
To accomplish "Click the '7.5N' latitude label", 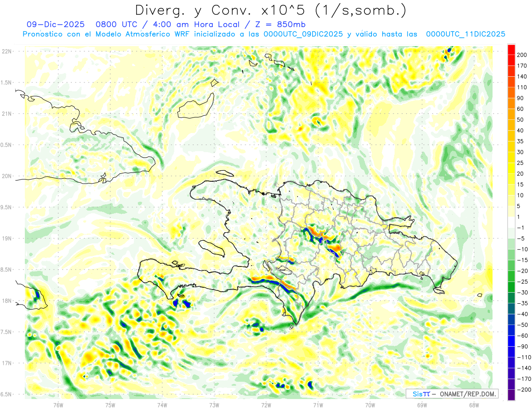I will tap(7, 332).
